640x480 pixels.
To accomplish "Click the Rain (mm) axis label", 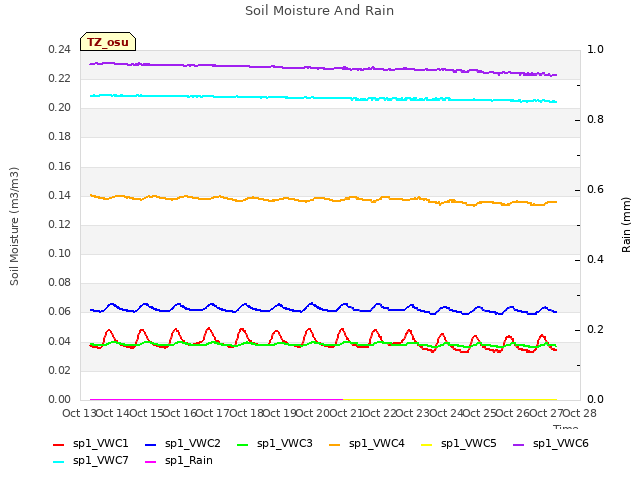I will pyautogui.click(x=626, y=225).
